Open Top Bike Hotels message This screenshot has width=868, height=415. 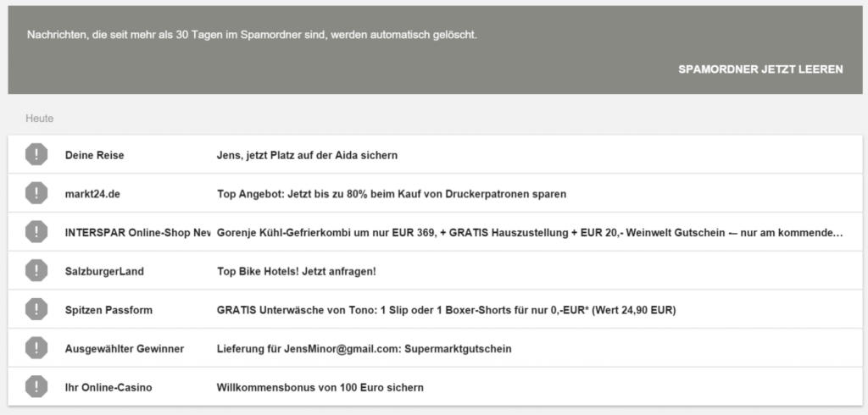[296, 272]
